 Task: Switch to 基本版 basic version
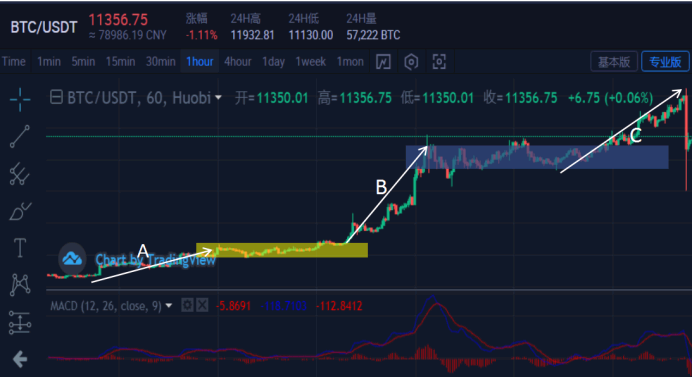click(614, 62)
